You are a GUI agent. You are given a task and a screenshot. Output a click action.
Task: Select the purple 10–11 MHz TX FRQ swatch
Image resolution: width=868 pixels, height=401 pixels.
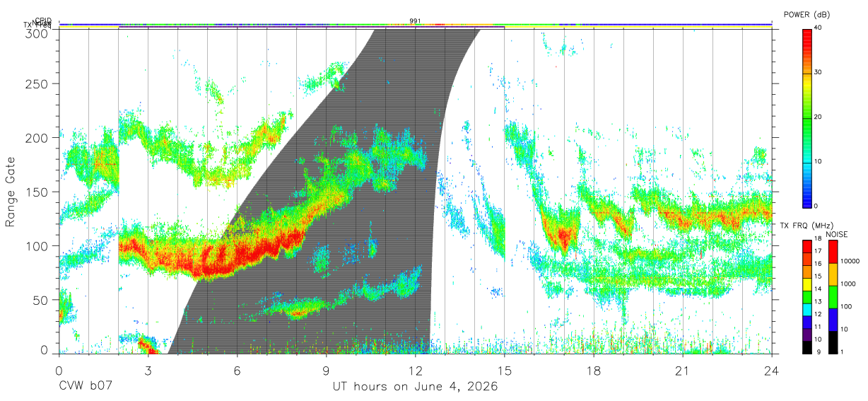(807, 334)
